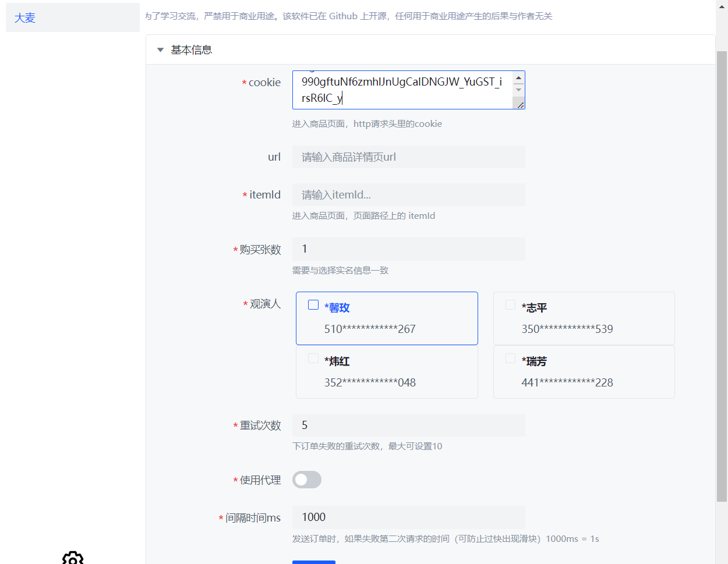Click ID number 352************048
728x564 pixels.
[370, 382]
